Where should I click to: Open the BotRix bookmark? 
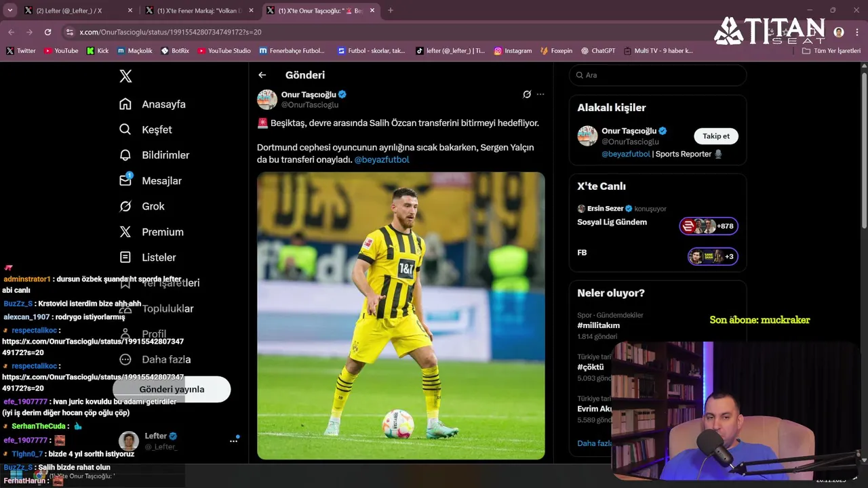(x=175, y=51)
